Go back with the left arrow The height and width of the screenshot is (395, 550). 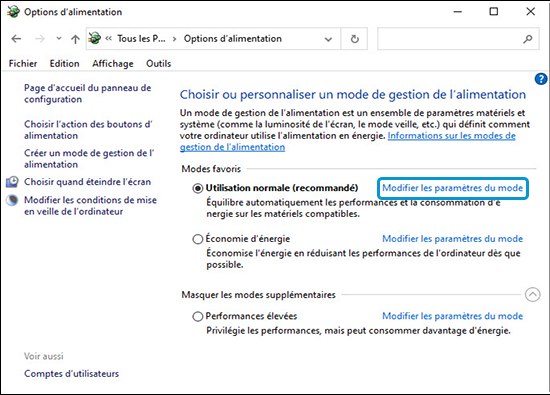tap(16, 39)
